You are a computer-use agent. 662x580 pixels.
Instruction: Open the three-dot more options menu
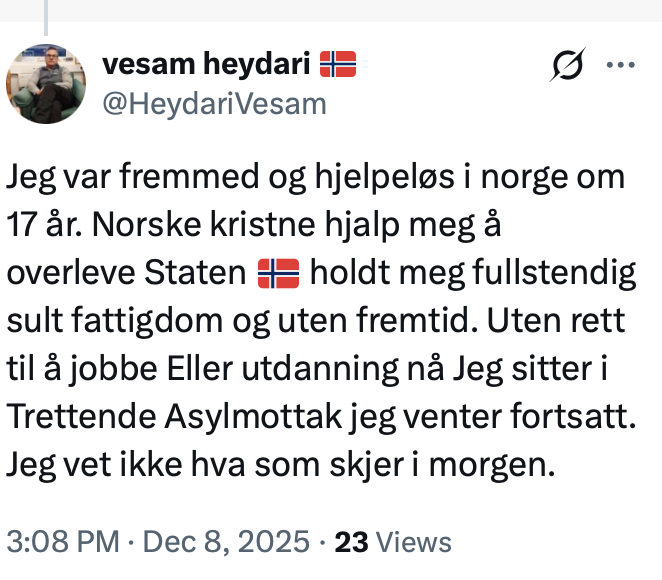[x=621, y=67]
